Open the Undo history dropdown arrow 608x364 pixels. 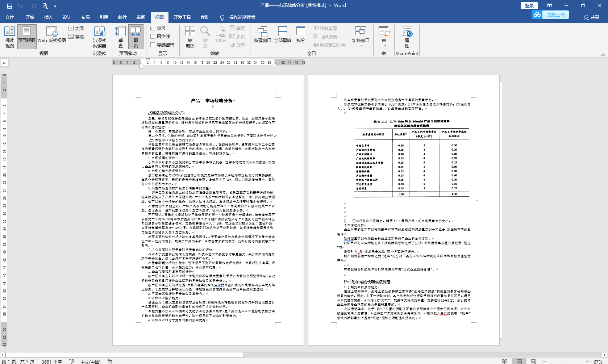click(26, 6)
